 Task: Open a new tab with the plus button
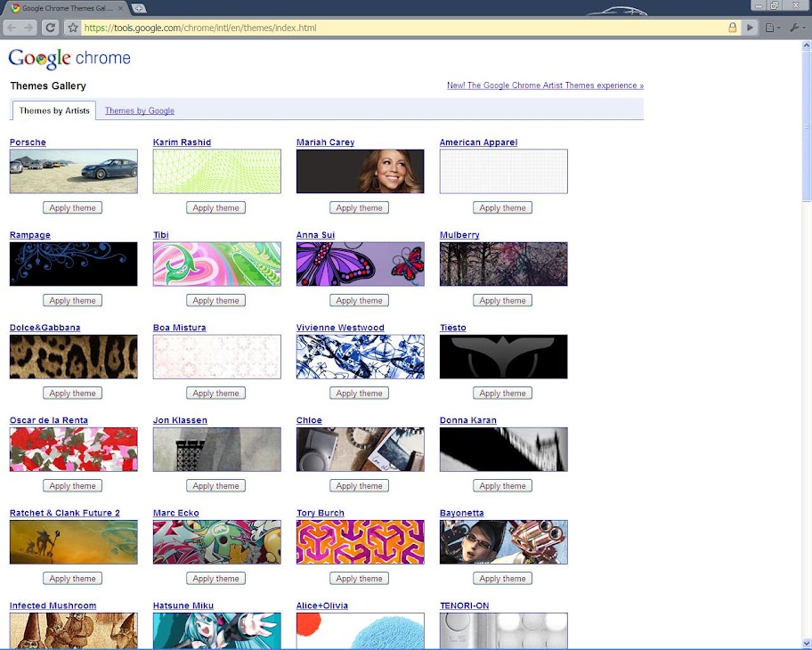(139, 8)
